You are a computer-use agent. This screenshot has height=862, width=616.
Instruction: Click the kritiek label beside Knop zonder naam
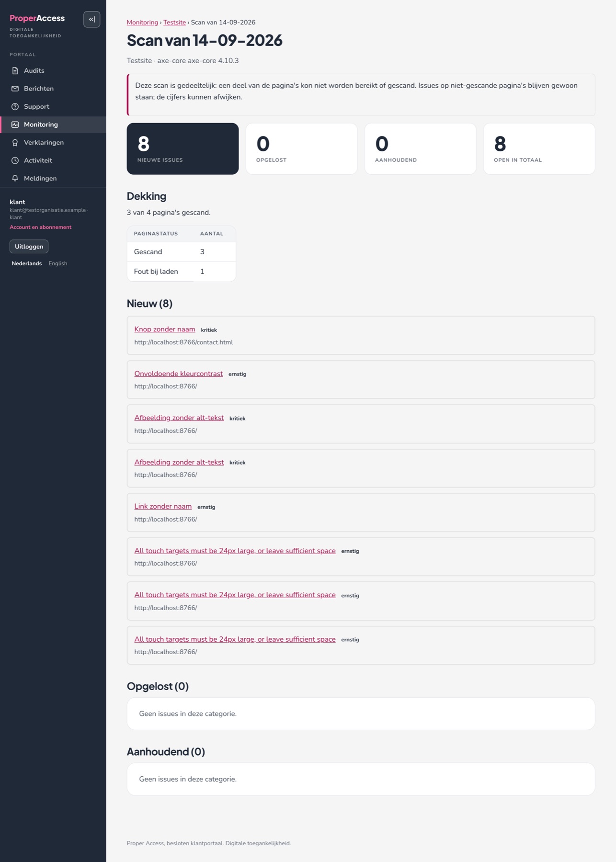tap(209, 330)
